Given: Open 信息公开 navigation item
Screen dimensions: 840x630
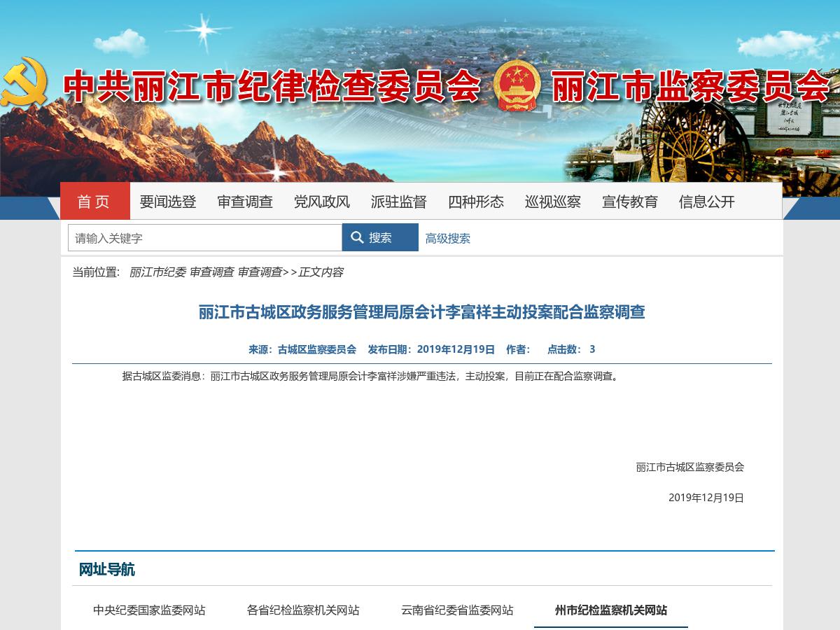Looking at the screenshot, I should coord(707,202).
